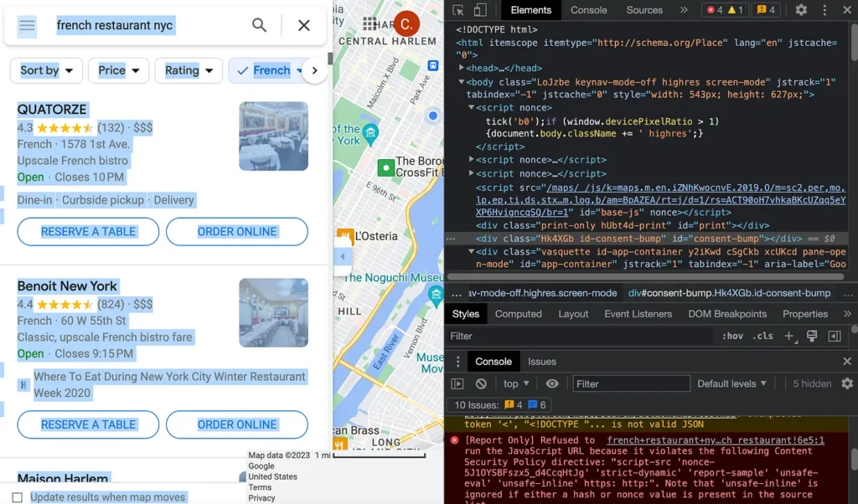Open the account avatar with letter C
Viewport: 858px width, 504px height.
tap(406, 24)
